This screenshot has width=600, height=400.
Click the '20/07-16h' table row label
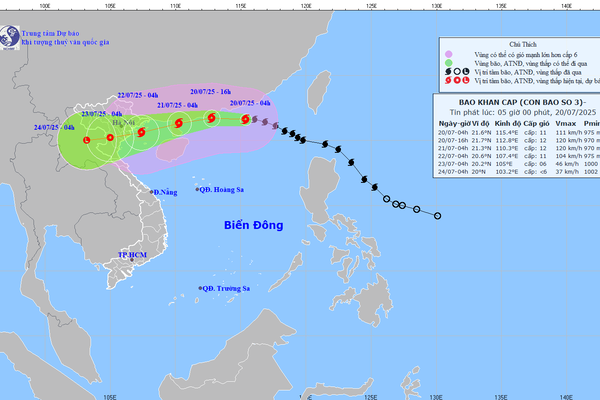click(453, 140)
